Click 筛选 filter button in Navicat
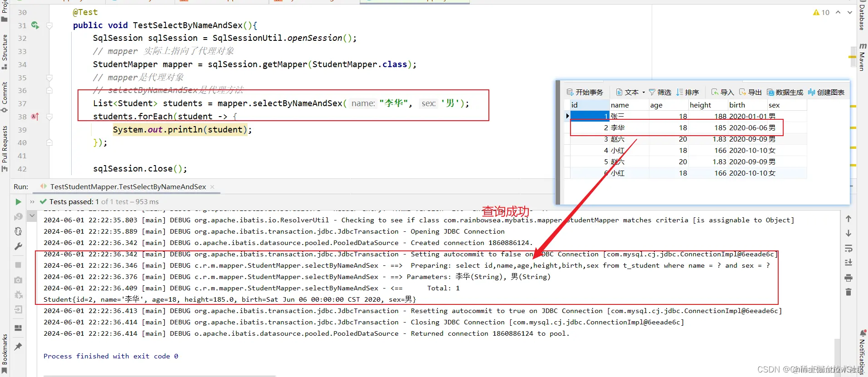 pyautogui.click(x=660, y=92)
